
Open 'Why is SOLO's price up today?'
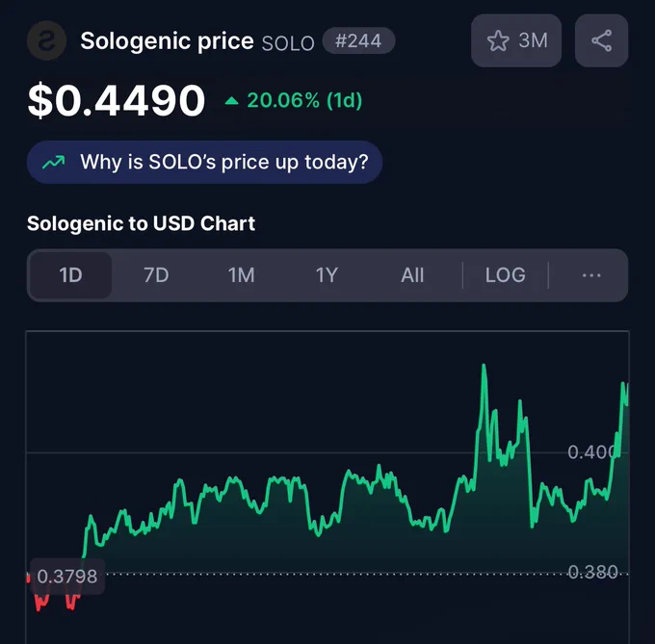(204, 162)
